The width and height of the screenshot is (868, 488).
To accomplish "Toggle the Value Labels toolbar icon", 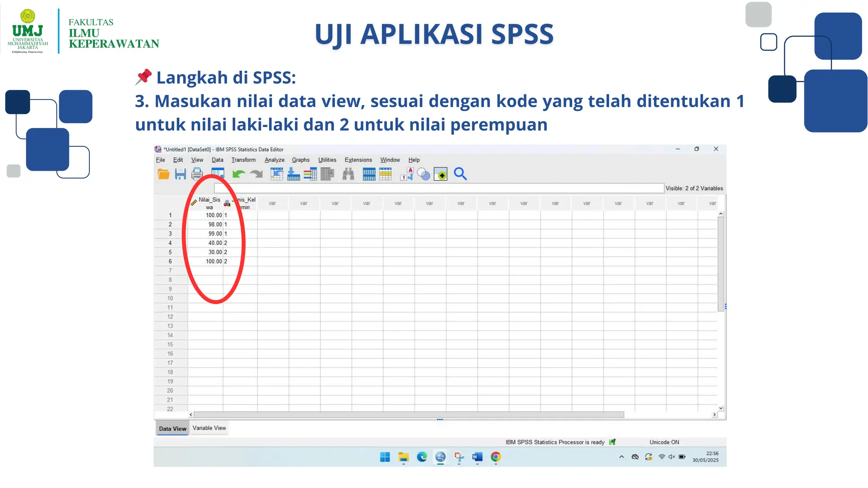I will click(x=407, y=174).
